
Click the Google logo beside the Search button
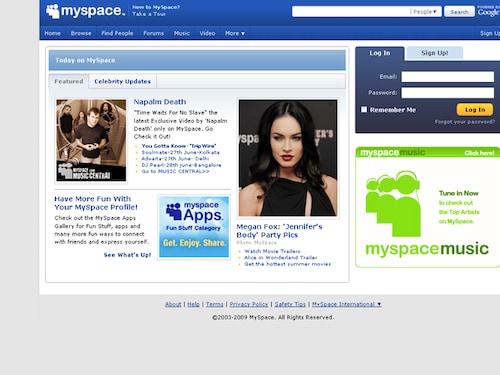[488, 12]
